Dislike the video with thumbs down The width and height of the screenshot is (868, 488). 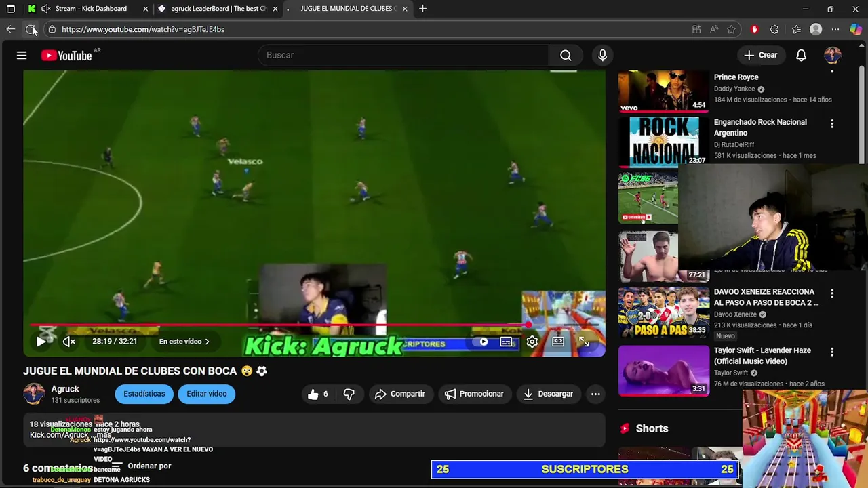pos(349,394)
